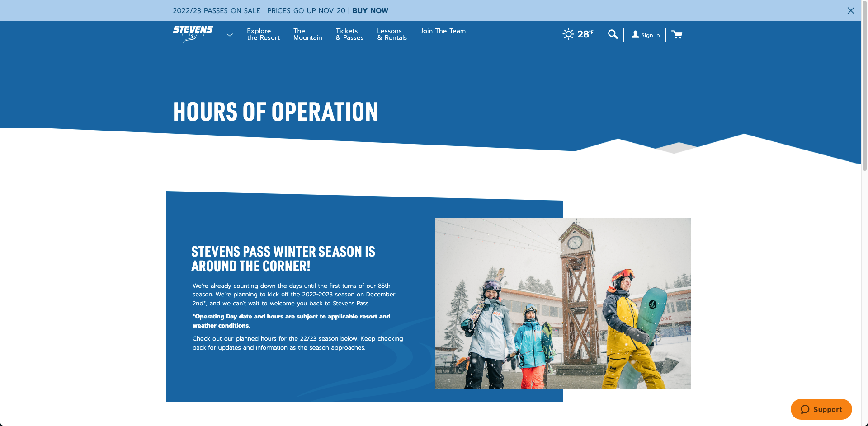Click the 'Check out our planned hours' paragraph
This screenshot has height=426, width=868.
coord(297,343)
